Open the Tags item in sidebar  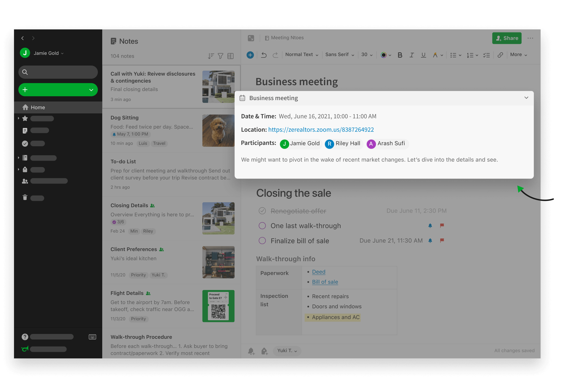pyautogui.click(x=25, y=169)
